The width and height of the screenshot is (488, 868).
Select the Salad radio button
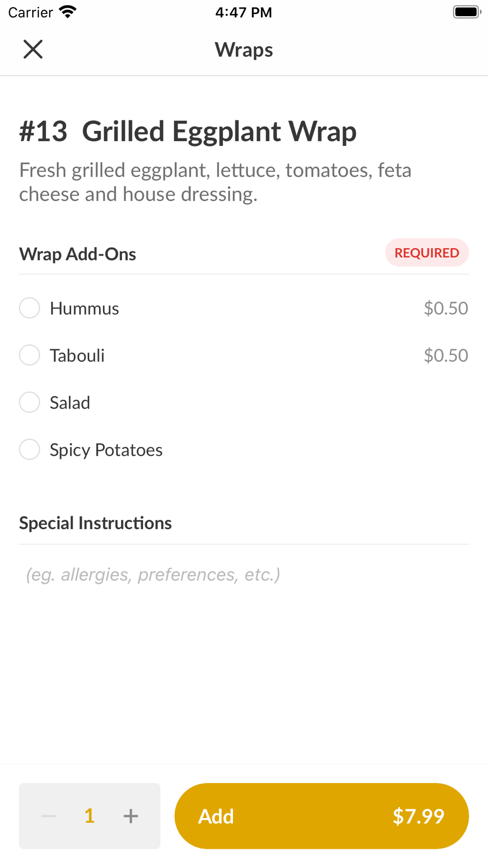click(29, 403)
